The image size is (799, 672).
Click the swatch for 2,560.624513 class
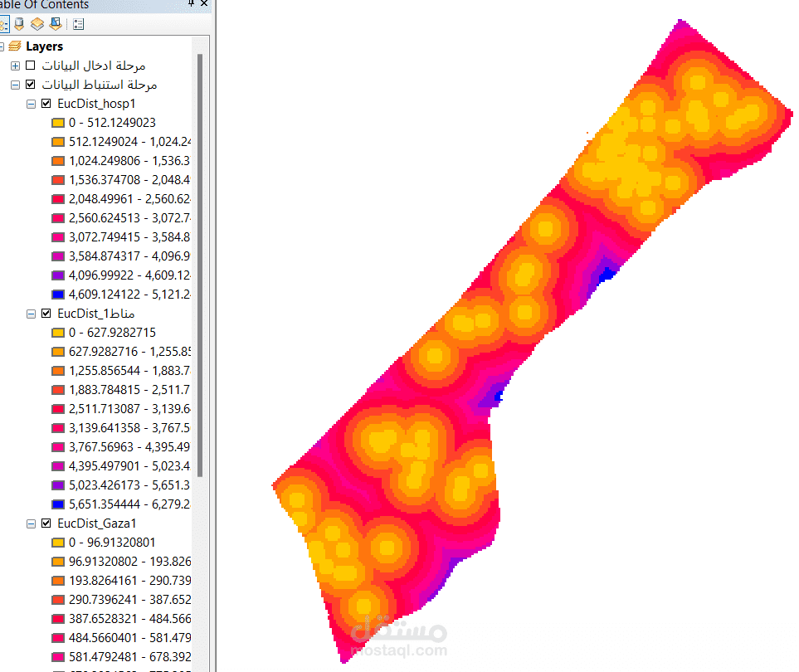[58, 218]
